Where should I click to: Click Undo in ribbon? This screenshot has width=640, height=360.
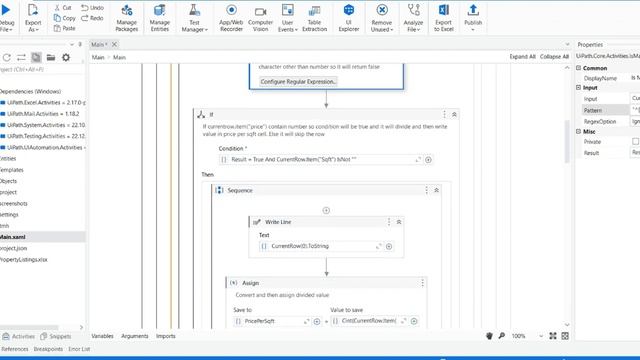(92, 8)
